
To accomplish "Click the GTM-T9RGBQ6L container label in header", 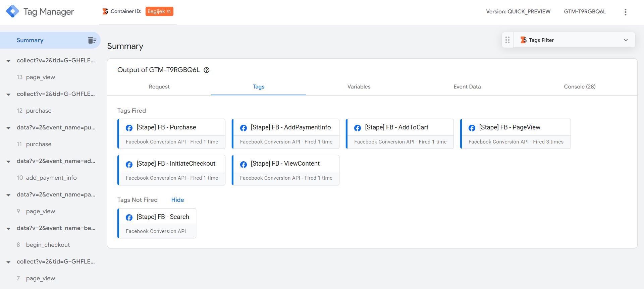I will click(x=585, y=11).
